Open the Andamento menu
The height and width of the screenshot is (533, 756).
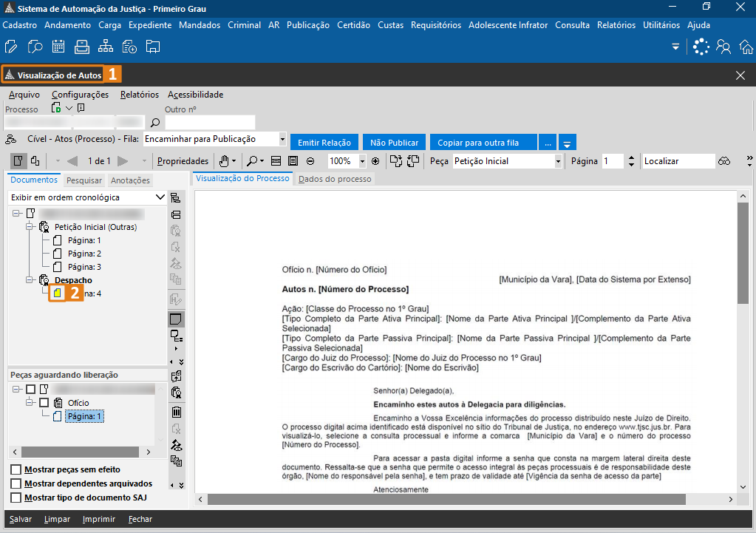click(x=67, y=25)
